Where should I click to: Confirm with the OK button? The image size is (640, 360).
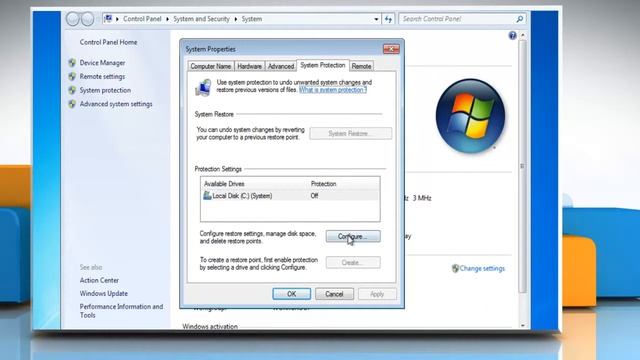291,294
